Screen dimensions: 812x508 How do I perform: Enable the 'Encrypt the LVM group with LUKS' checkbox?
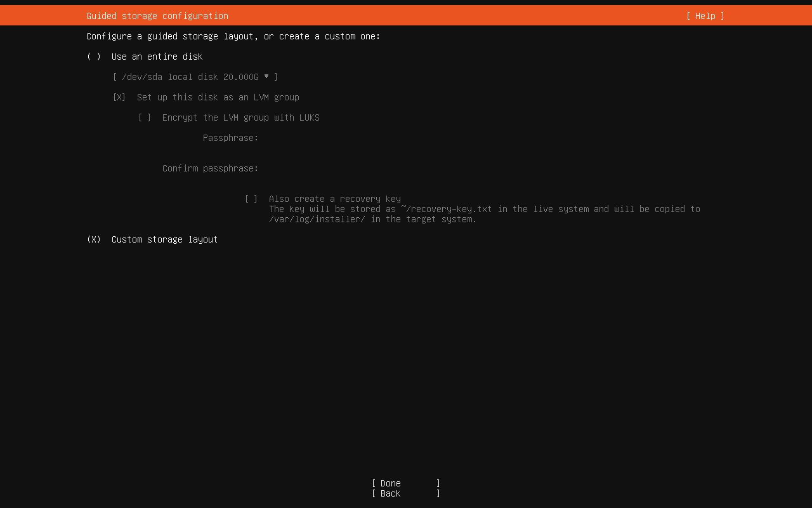[145, 117]
